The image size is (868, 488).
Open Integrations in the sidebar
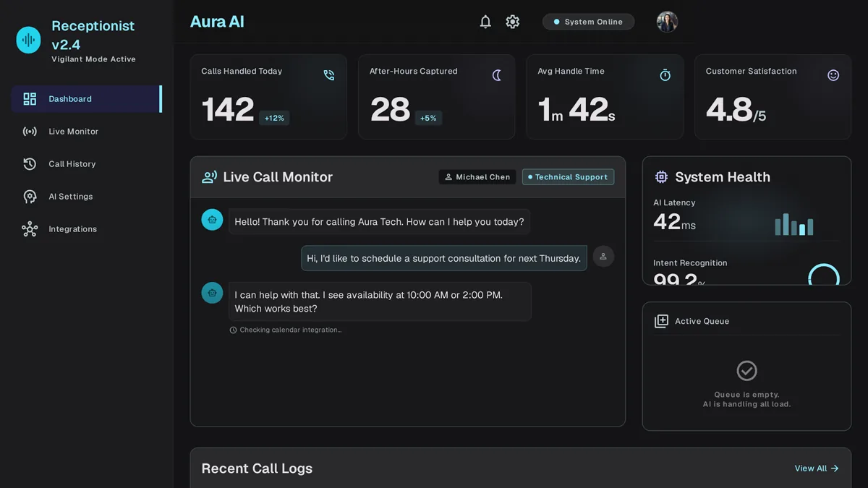coord(86,229)
